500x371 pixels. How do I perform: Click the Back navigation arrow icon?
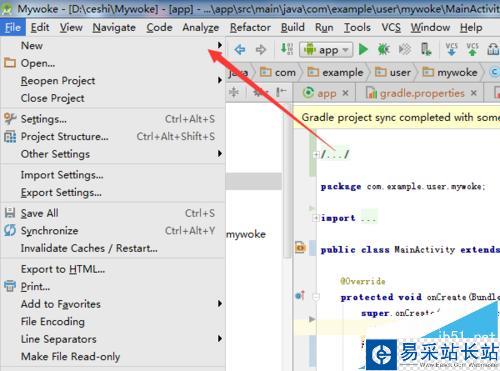click(240, 50)
